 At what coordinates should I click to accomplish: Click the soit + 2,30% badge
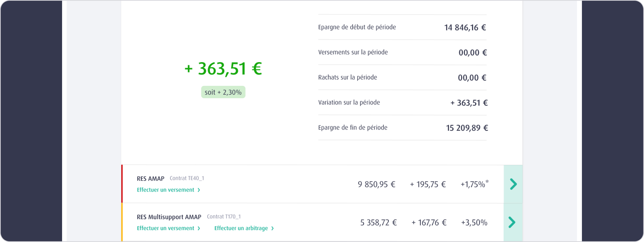click(223, 92)
